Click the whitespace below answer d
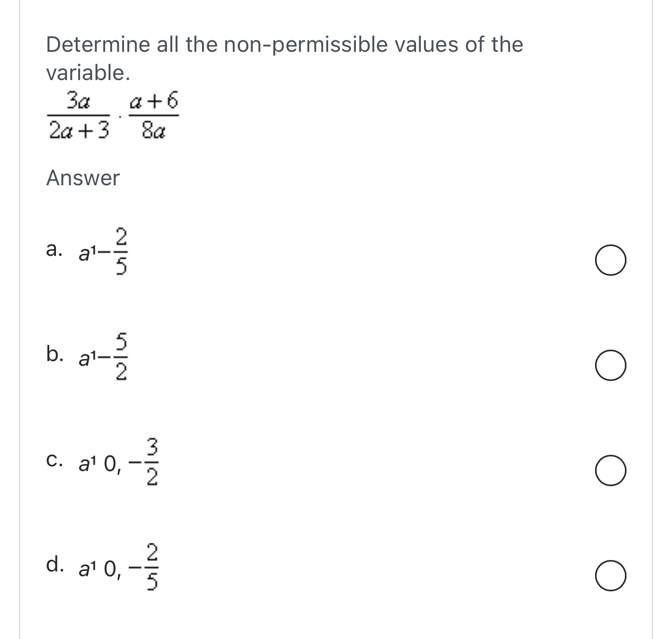Viewport: 672px width, 639px height. click(x=314, y=623)
